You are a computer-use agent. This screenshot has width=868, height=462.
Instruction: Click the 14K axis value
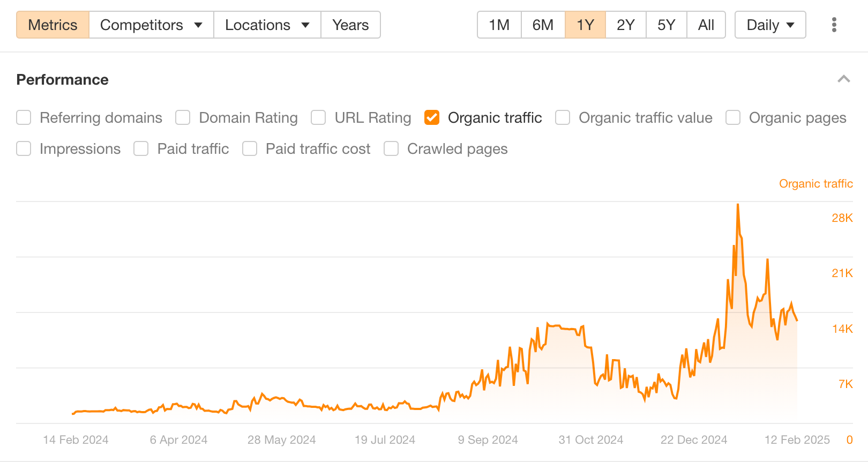tap(842, 329)
